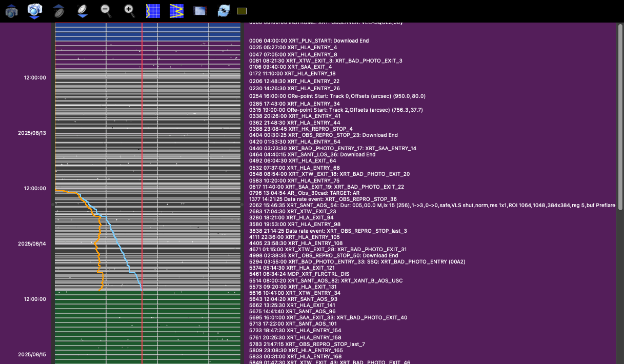Viewport: 624px width, 364px height.
Task: Click the 2025/08/14 date label on timeline
Action: pos(32,244)
